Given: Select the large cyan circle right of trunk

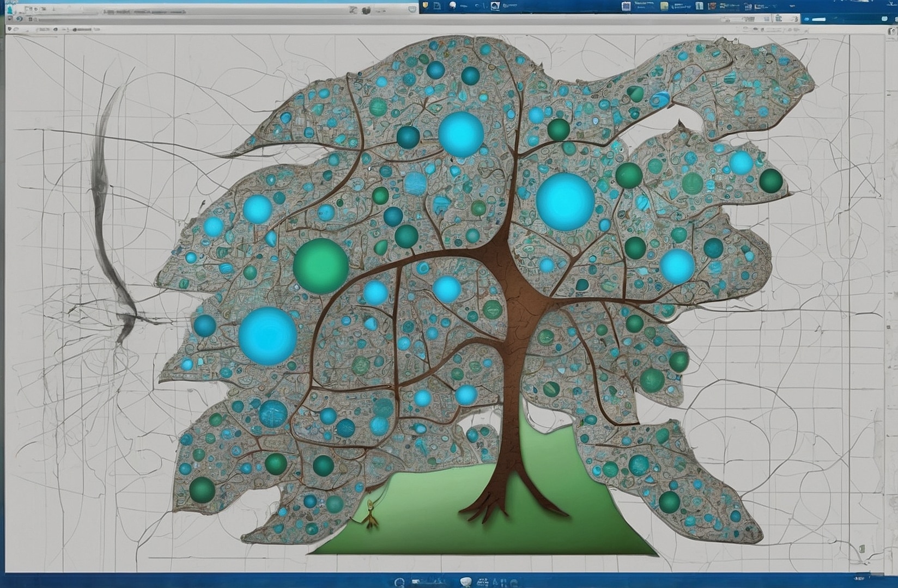Looking at the screenshot, I should tap(565, 200).
